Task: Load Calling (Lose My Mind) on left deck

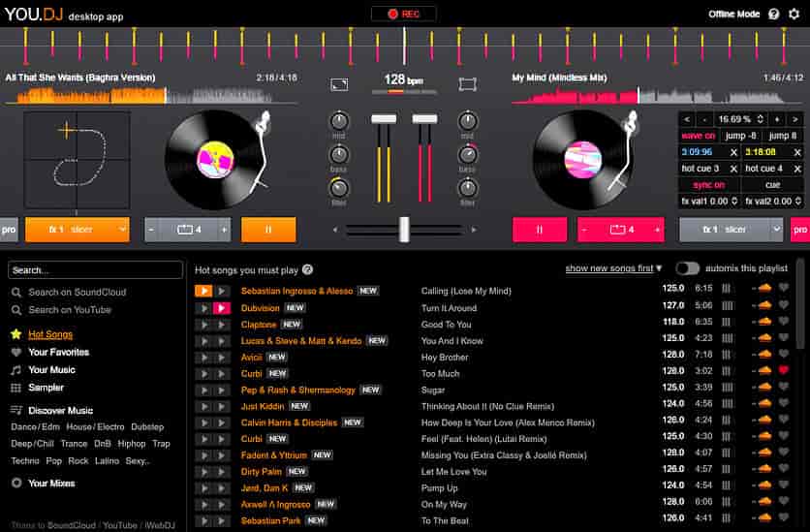Action: tap(203, 291)
